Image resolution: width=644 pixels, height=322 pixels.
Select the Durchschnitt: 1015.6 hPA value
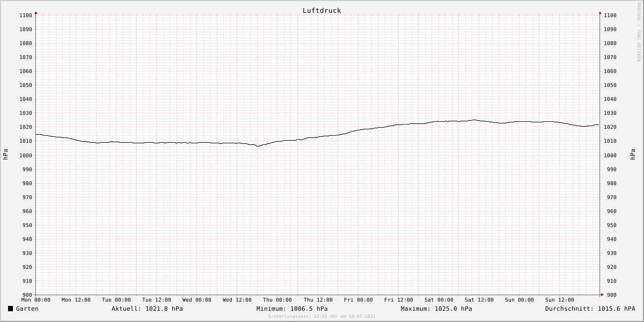click(x=590, y=309)
